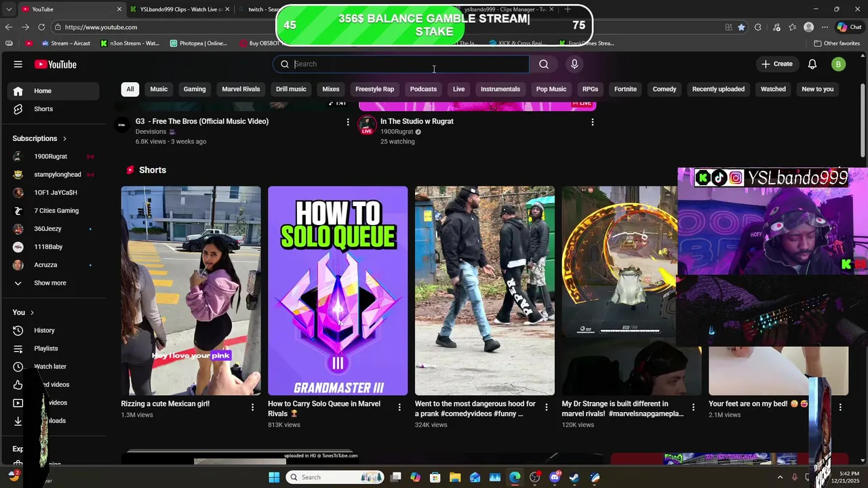Select the Podcasts chip
Screen dimensions: 868x488
click(x=423, y=89)
